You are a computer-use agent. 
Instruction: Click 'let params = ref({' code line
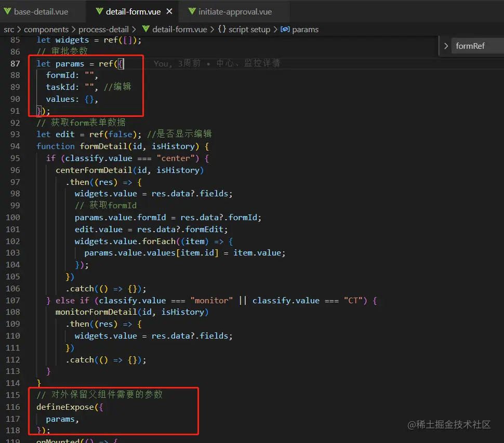tap(80, 63)
